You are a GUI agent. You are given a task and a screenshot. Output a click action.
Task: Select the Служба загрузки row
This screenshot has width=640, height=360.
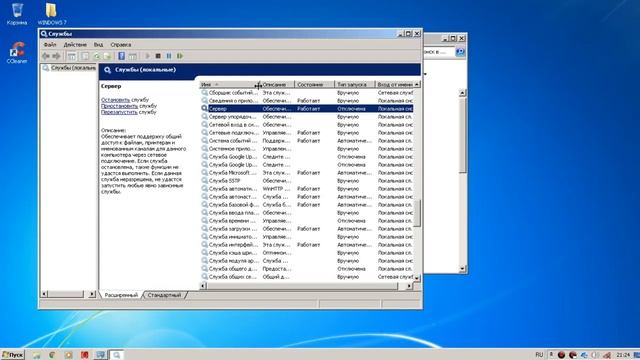pos(307,229)
